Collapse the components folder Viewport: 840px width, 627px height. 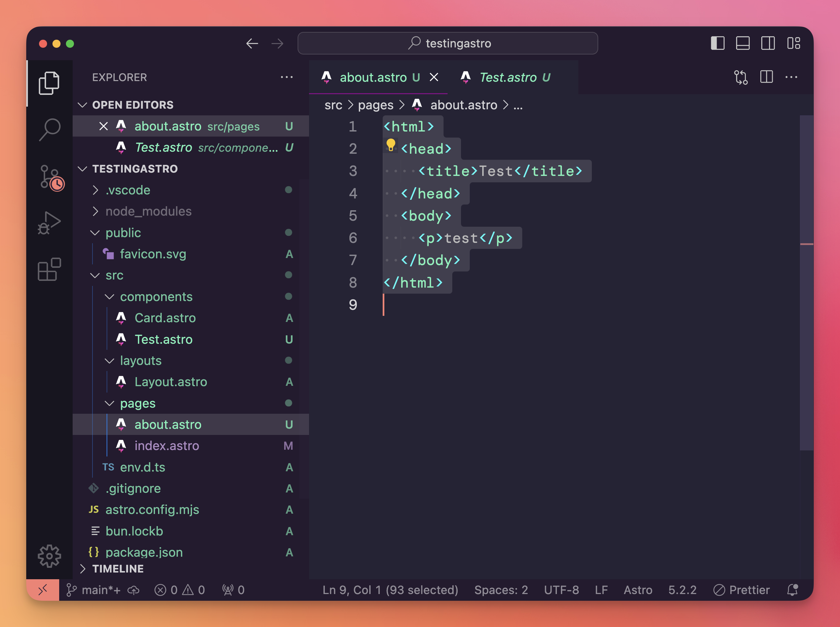click(156, 297)
